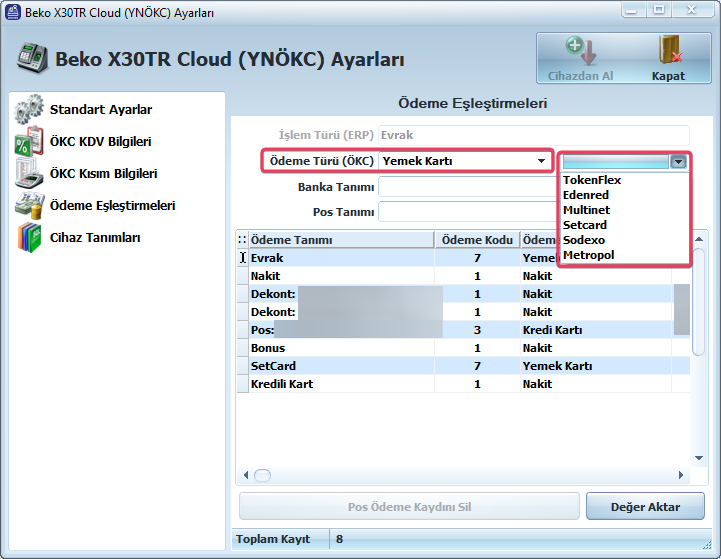Select Multinet in the card list
The width and height of the screenshot is (721, 559).
coord(586,210)
